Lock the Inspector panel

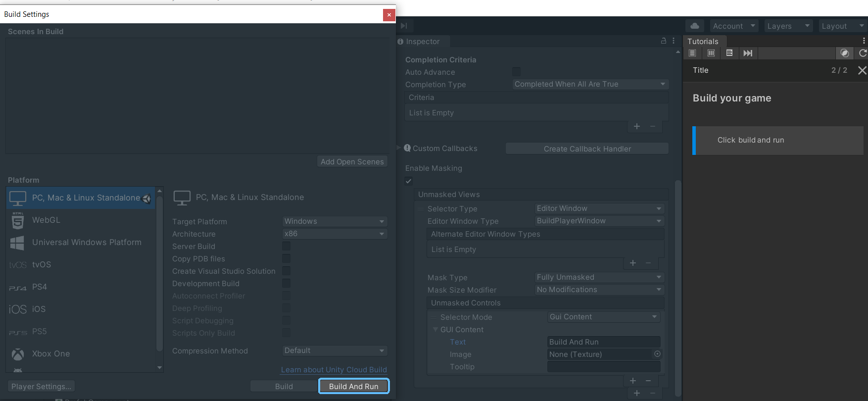(663, 41)
